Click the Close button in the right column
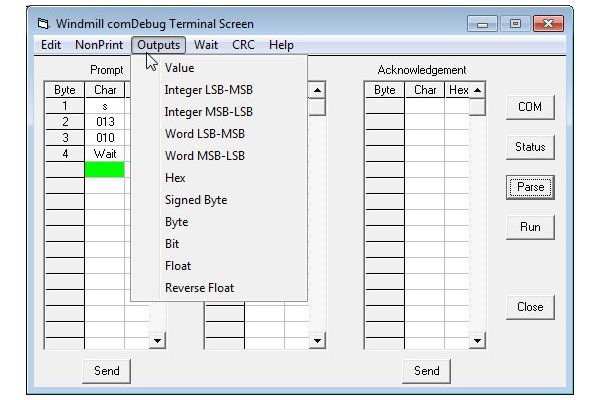Viewport: 600px width, 400px height. pos(530,307)
